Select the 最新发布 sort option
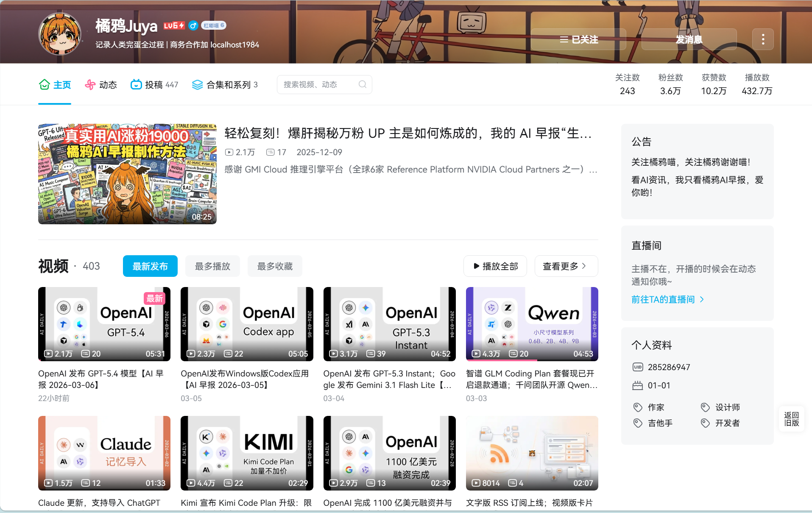Screen dimensions: 812x513 tap(150, 266)
